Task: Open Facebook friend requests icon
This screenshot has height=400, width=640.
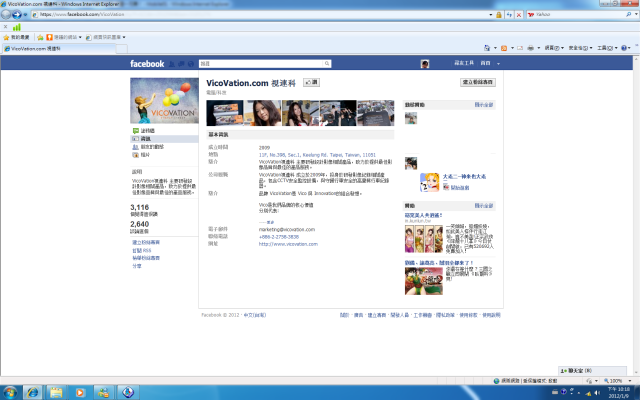Action: click(x=172, y=64)
